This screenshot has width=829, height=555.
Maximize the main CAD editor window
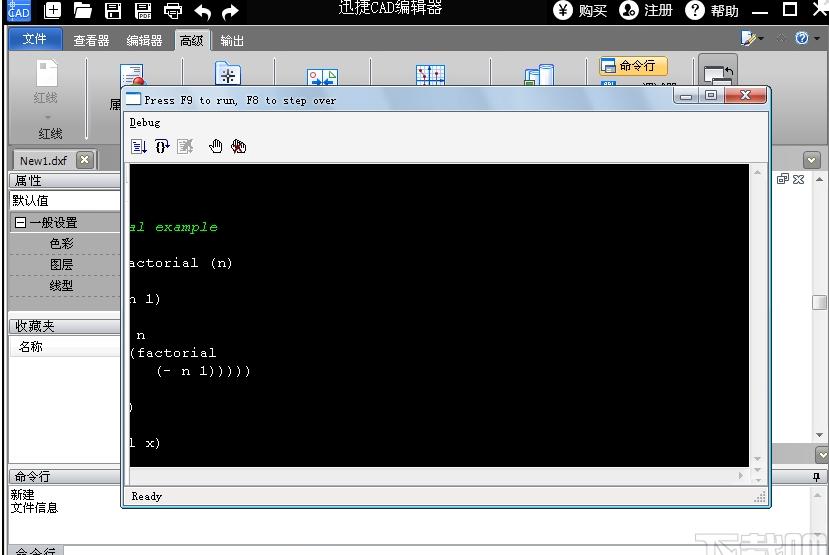coord(790,9)
